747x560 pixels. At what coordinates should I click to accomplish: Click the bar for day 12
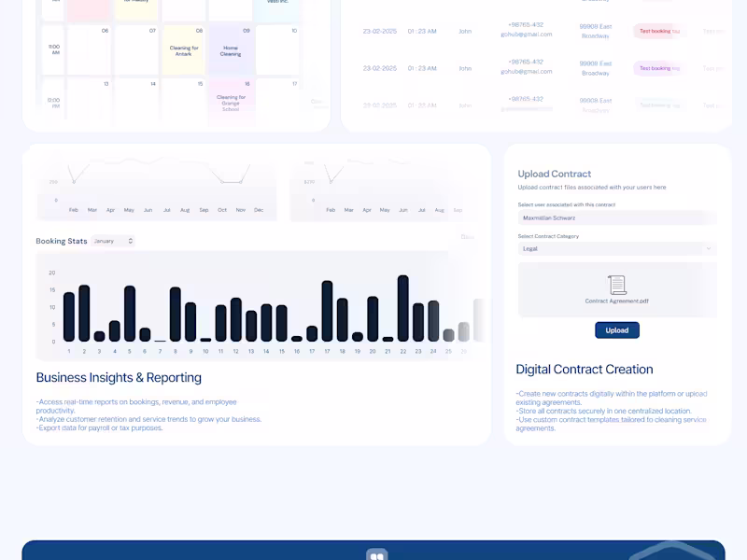pyautogui.click(x=236, y=319)
